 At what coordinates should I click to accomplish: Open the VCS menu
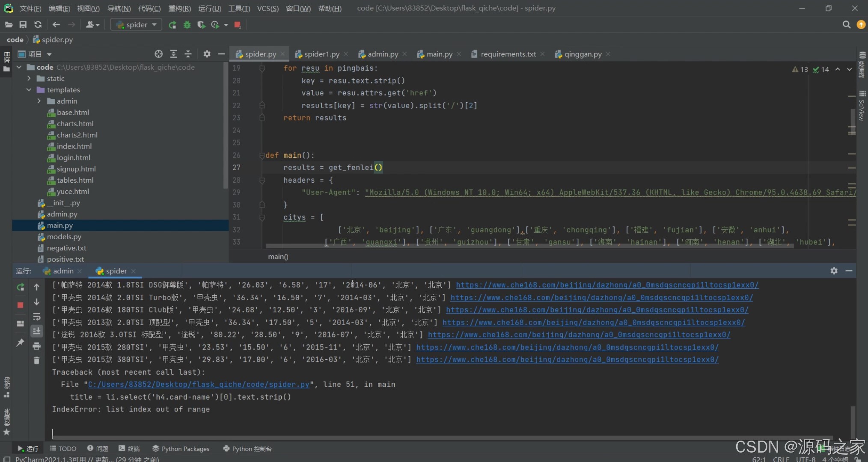tap(268, 8)
